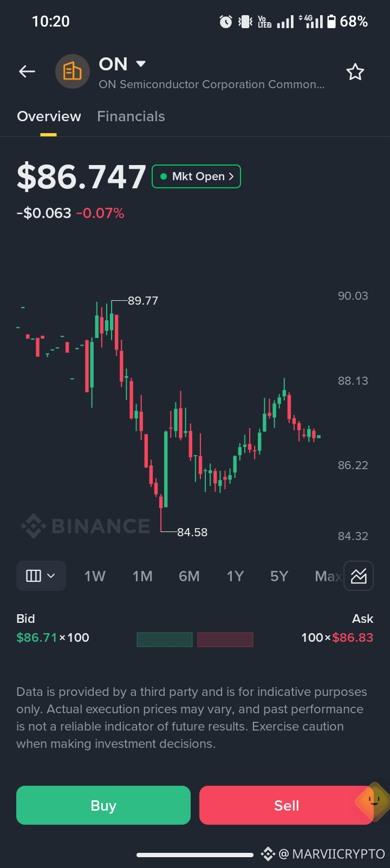This screenshot has width=390, height=868.
Task: Tap the ON Semiconductor orange logo
Action: pos(72,71)
